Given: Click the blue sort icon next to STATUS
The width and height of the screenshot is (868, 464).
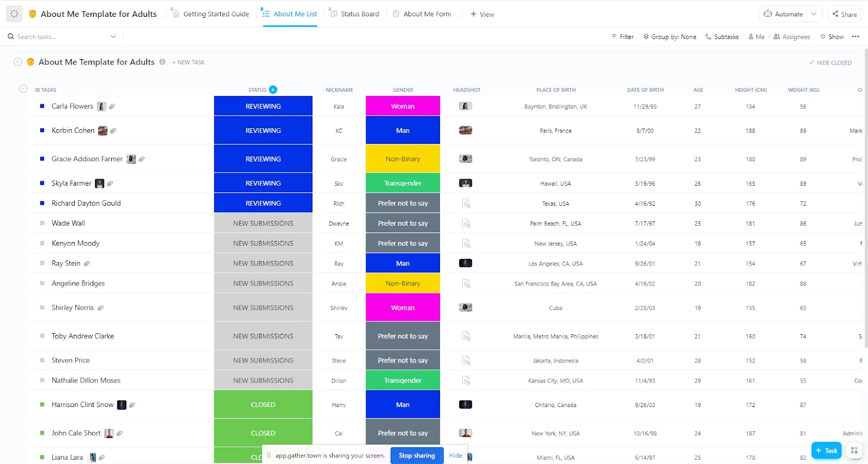Looking at the screenshot, I should [x=273, y=90].
